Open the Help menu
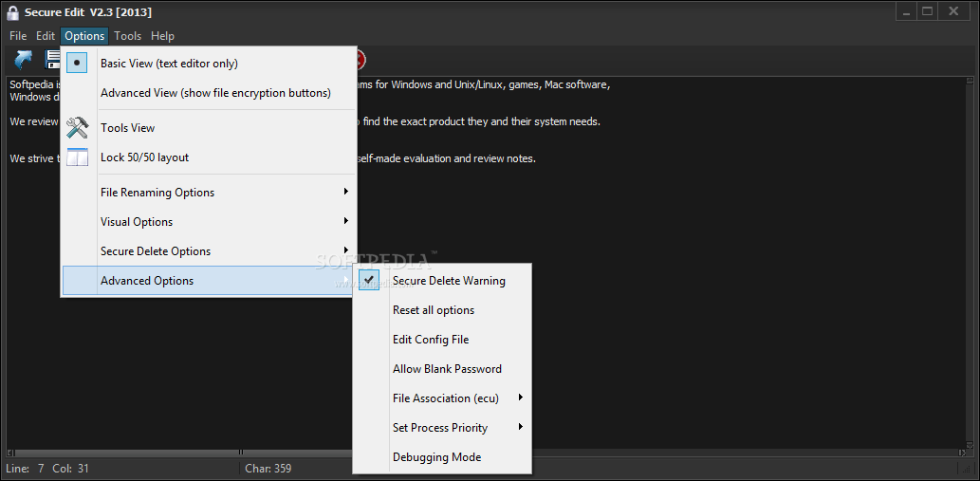The width and height of the screenshot is (980, 481). click(162, 36)
